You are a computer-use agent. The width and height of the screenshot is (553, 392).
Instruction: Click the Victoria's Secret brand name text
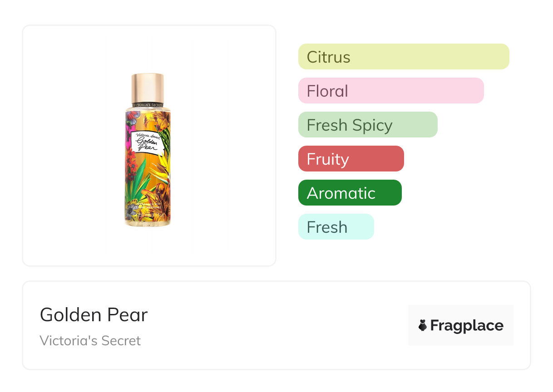(90, 340)
